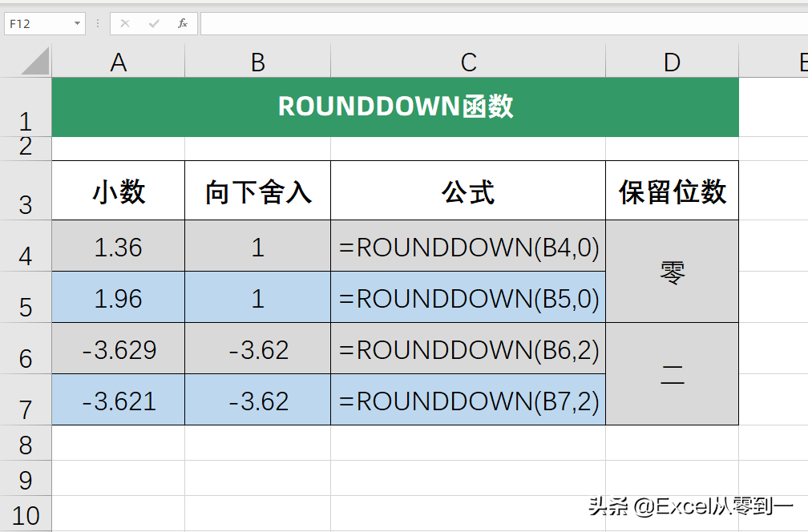
Task: Click the ROUNDDOWN函数 title cell
Action: (395, 107)
